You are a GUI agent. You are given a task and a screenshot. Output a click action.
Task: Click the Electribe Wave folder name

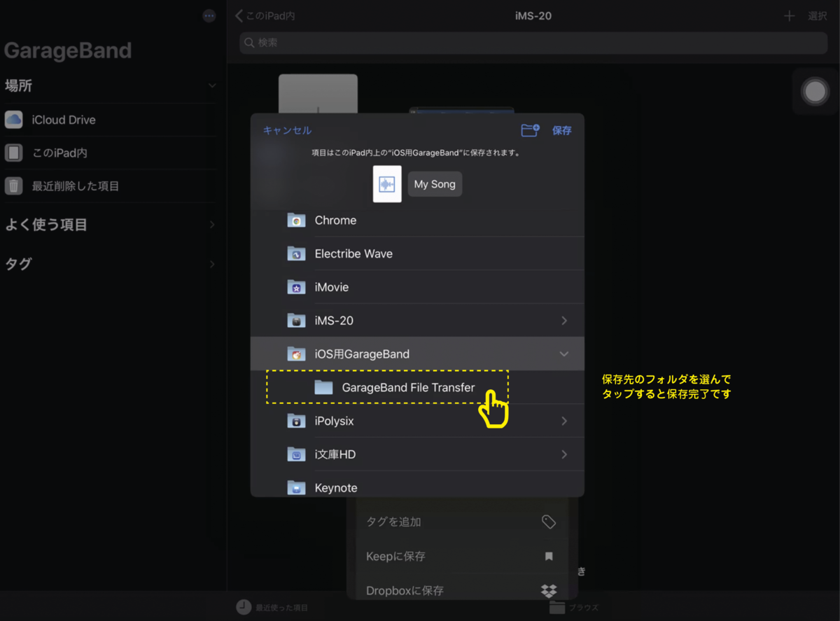tap(353, 253)
